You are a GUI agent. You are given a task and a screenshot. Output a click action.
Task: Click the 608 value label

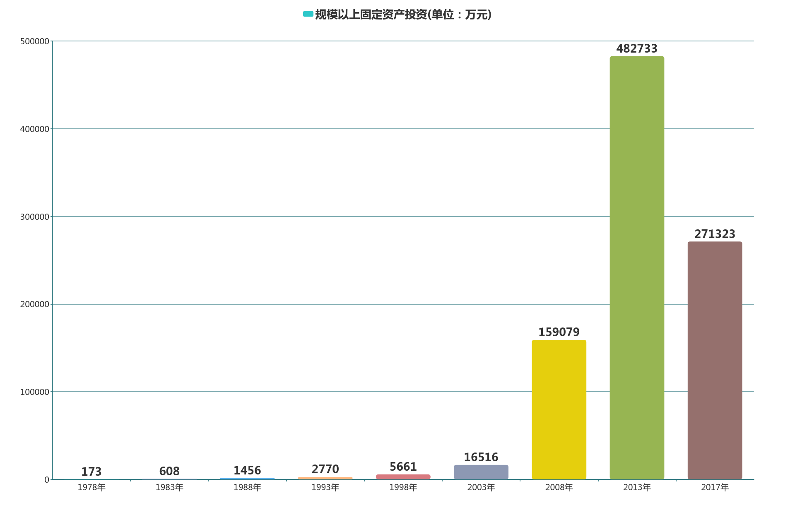[169, 471]
